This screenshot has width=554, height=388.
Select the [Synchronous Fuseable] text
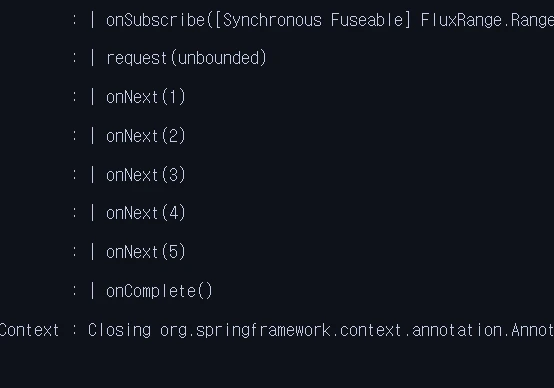click(312, 20)
